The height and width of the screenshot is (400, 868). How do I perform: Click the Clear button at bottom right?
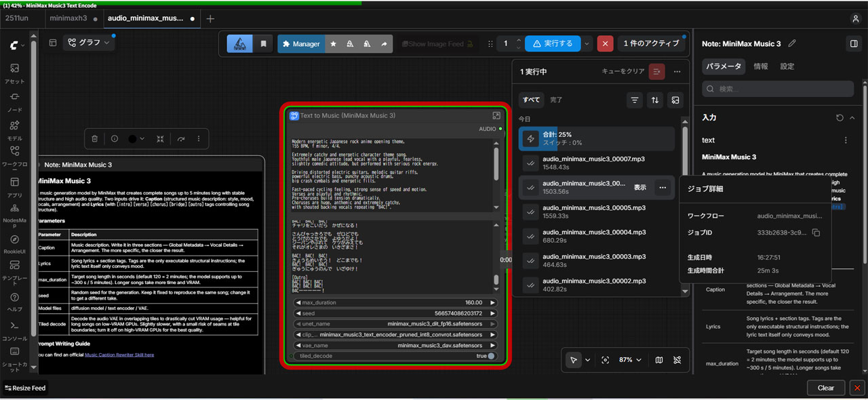826,388
